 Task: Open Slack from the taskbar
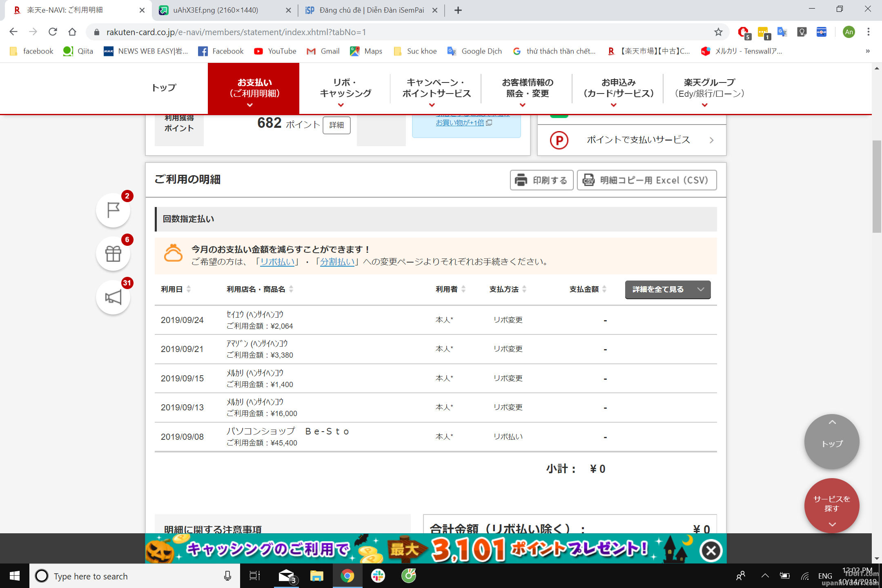click(378, 576)
